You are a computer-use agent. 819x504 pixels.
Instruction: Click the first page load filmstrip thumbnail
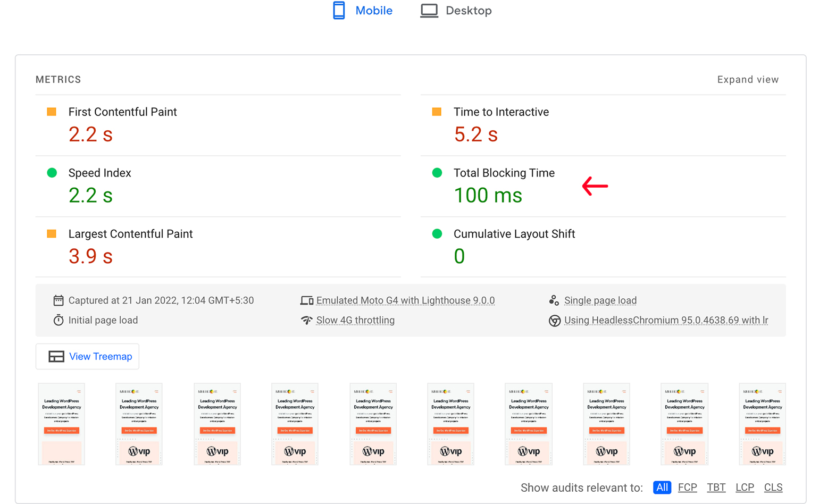[61, 424]
